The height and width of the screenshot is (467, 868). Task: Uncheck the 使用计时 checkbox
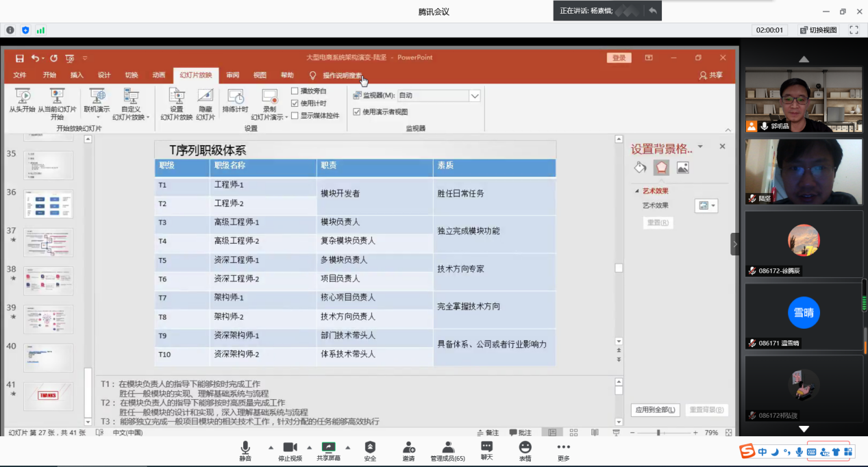[x=295, y=103]
